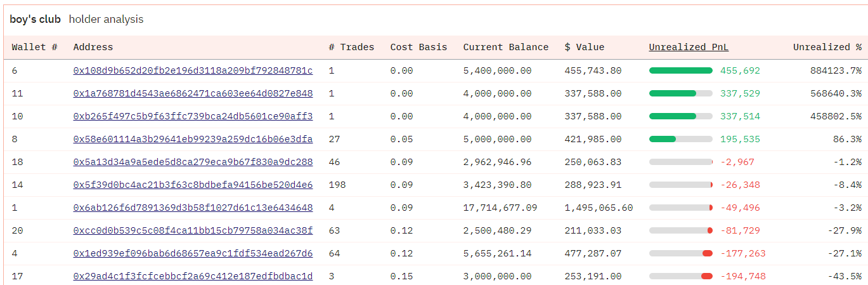Click the # Trades column header

pyautogui.click(x=351, y=47)
